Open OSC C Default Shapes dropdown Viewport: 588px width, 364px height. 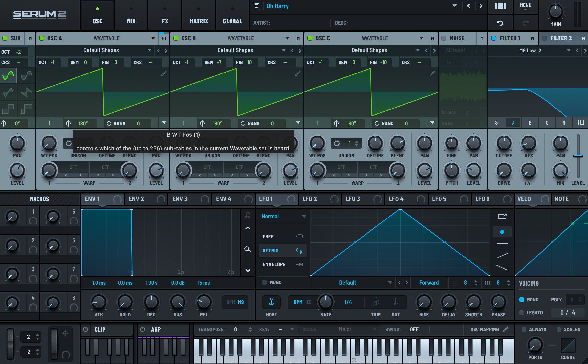(x=418, y=50)
